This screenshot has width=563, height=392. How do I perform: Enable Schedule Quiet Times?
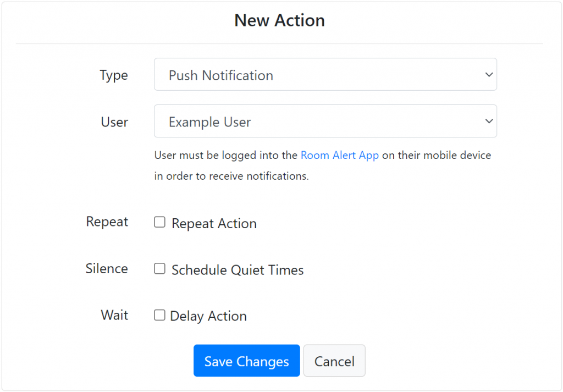tap(159, 269)
